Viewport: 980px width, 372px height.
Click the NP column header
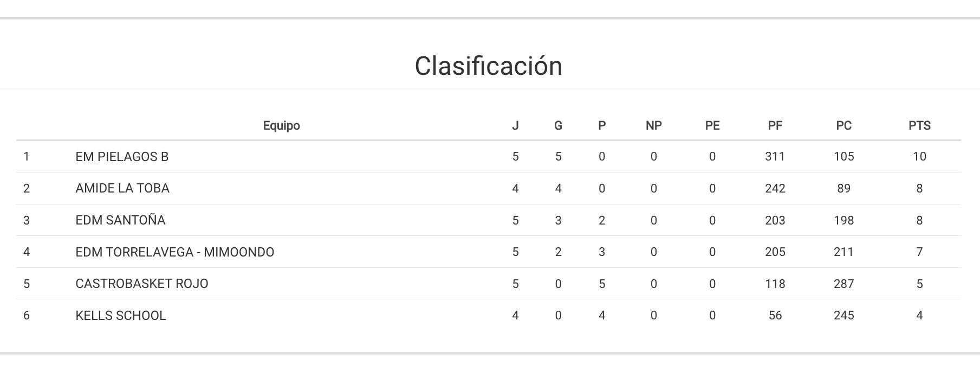coord(653,126)
